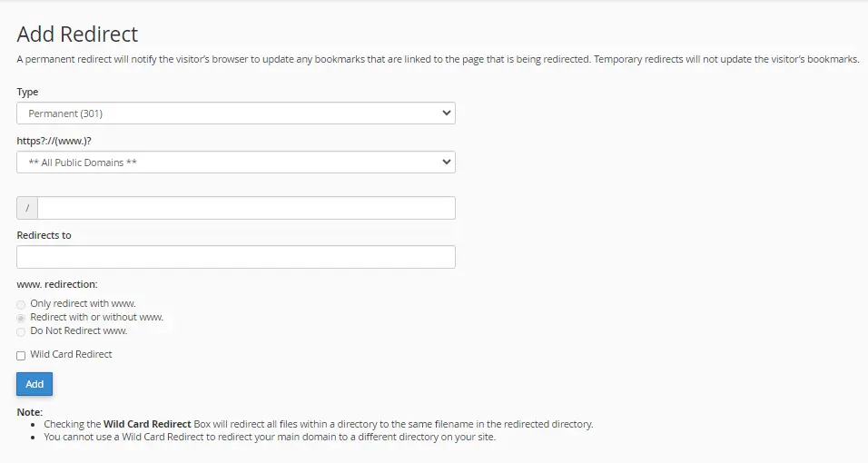Click the Note: heading near the bottom
This screenshot has width=868, height=463.
click(x=29, y=412)
